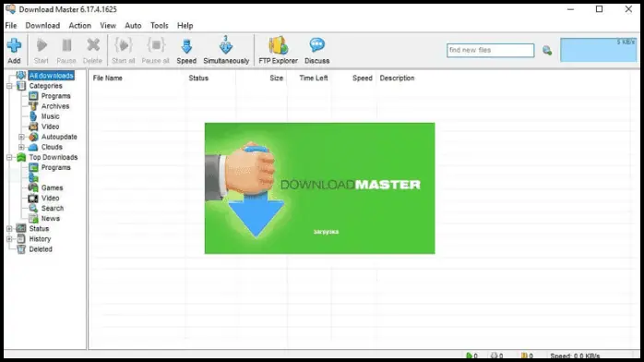This screenshot has height=362, width=644.
Task: Select the Deleted tree node
Action: click(41, 249)
